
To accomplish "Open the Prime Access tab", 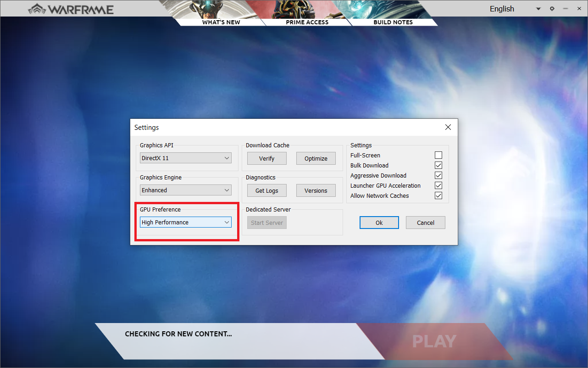I will (307, 22).
